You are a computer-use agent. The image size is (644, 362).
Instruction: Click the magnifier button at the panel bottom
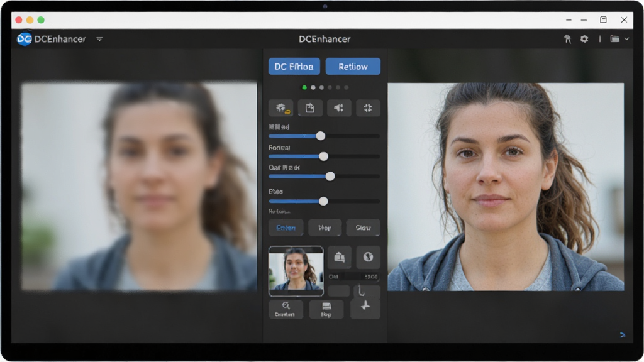click(286, 309)
